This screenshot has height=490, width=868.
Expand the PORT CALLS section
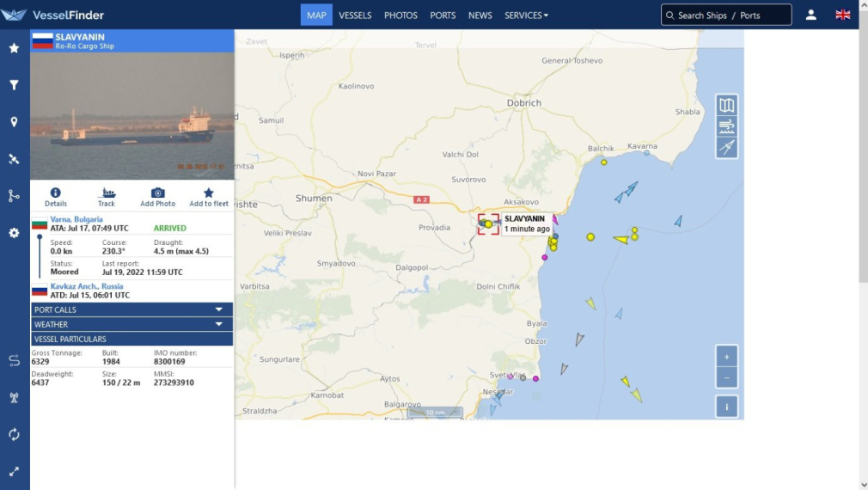coord(131,309)
